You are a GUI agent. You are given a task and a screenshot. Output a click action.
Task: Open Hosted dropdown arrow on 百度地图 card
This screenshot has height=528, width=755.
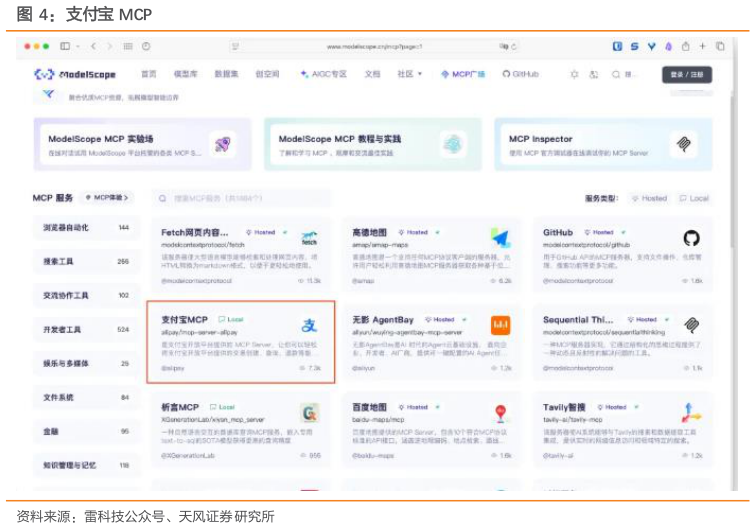pos(438,407)
